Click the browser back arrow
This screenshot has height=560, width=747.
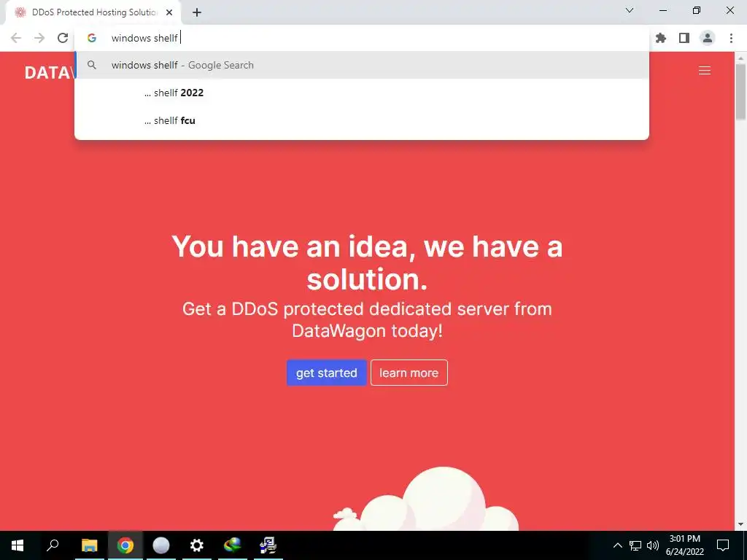click(16, 38)
